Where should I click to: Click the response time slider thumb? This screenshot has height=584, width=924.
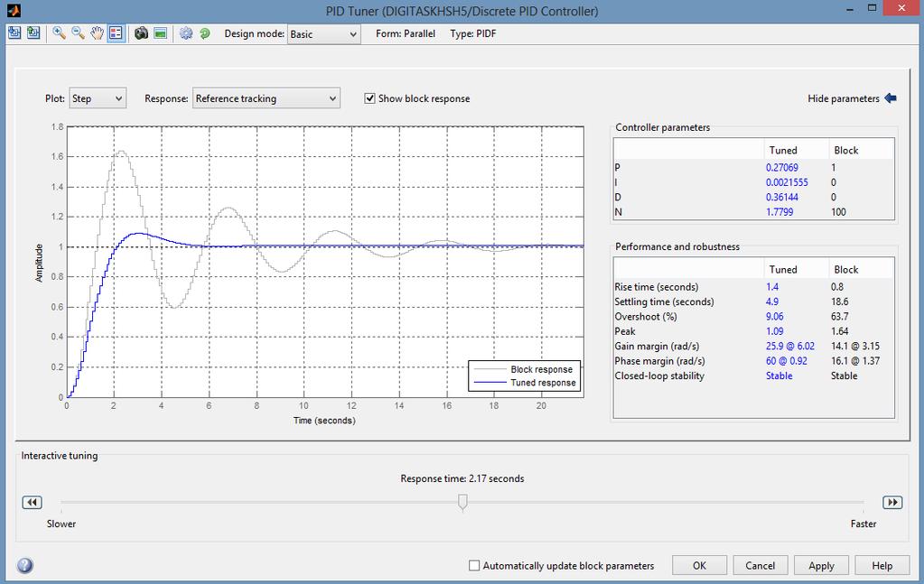[462, 502]
